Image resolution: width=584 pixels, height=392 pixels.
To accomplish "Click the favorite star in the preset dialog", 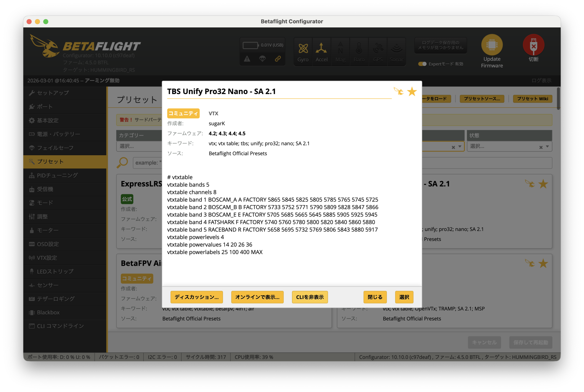I will click(x=412, y=91).
